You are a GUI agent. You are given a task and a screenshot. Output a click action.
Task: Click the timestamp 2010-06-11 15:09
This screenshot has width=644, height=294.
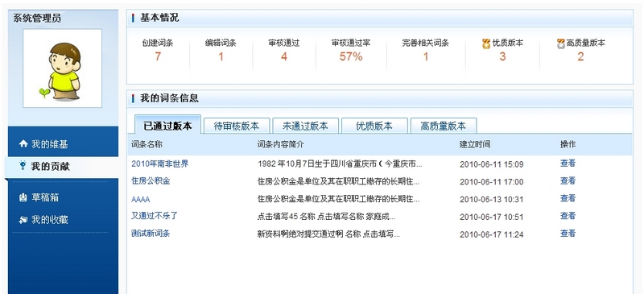click(x=492, y=164)
